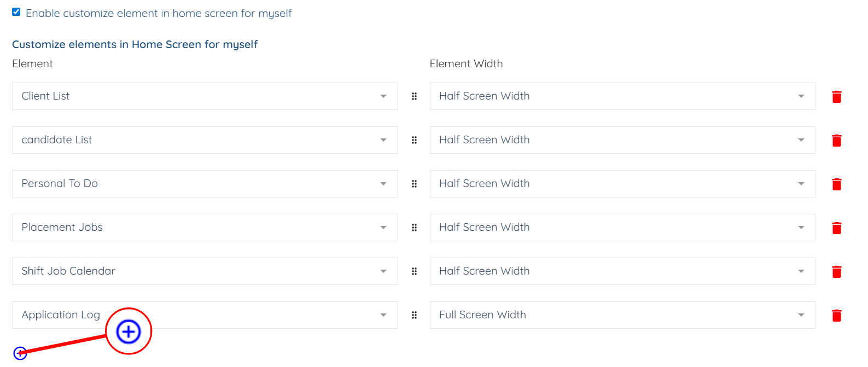Remove the Personal To Do element
868x367 pixels.
click(x=836, y=184)
